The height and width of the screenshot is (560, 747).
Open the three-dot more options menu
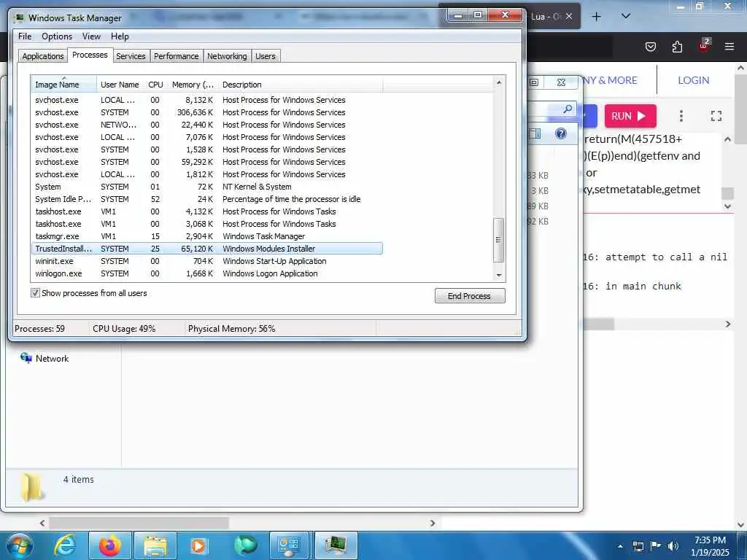(681, 116)
